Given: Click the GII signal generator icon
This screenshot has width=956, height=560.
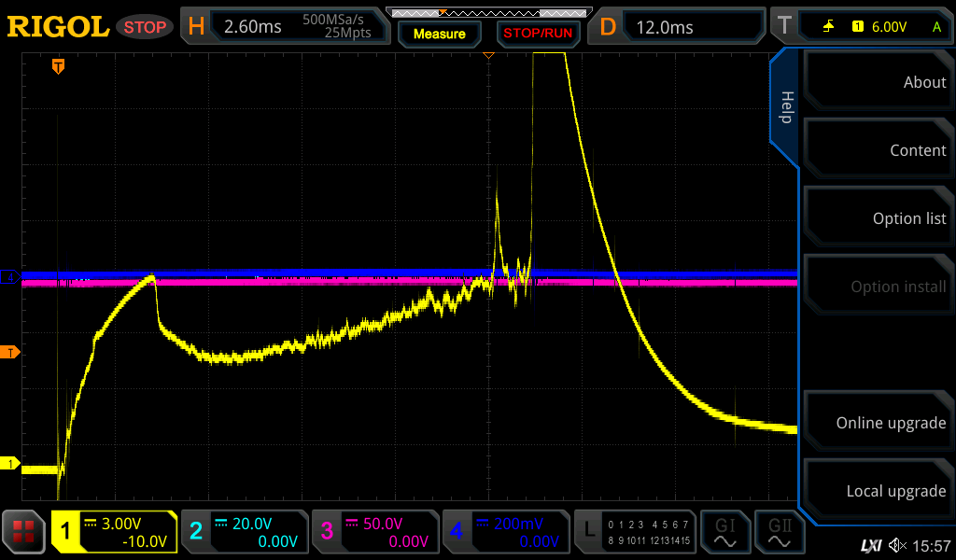Looking at the screenshot, I should pos(779,532).
